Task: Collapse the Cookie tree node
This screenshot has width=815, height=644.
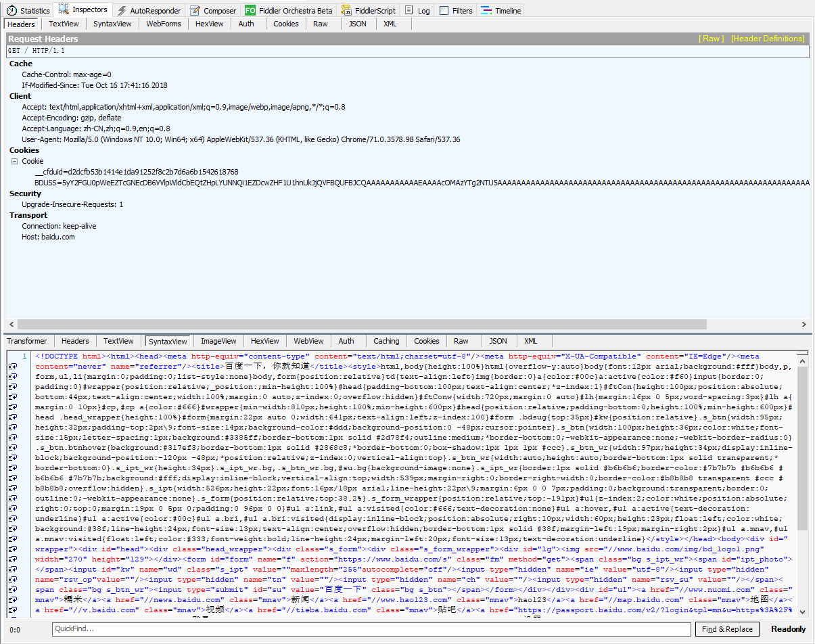Action: (14, 162)
